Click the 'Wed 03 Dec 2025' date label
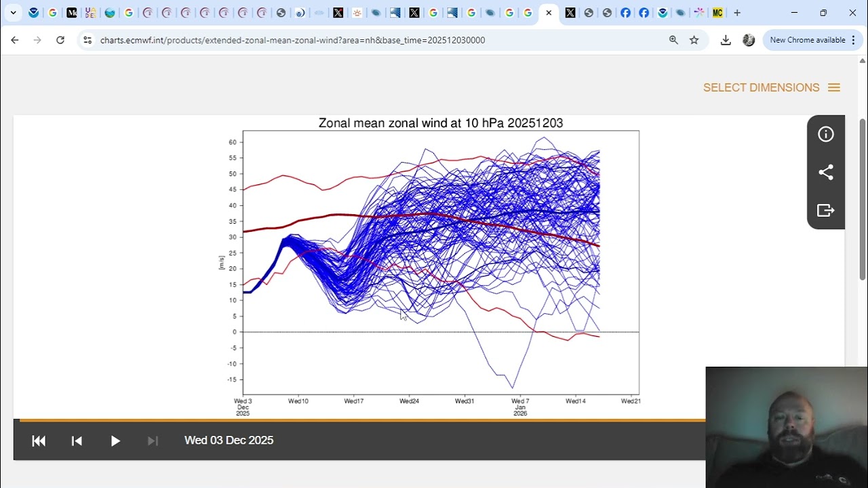Screen dimensions: 868x488 pos(229,441)
